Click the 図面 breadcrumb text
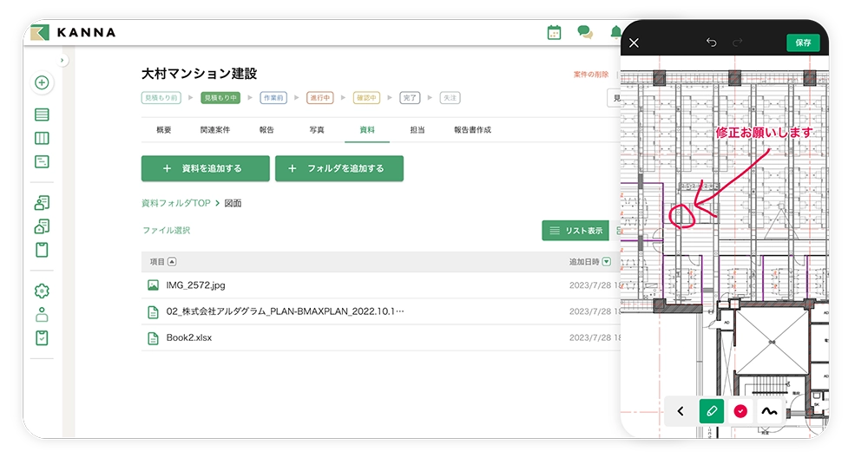Image resolution: width=868 pixels, height=458 pixels. [x=233, y=203]
